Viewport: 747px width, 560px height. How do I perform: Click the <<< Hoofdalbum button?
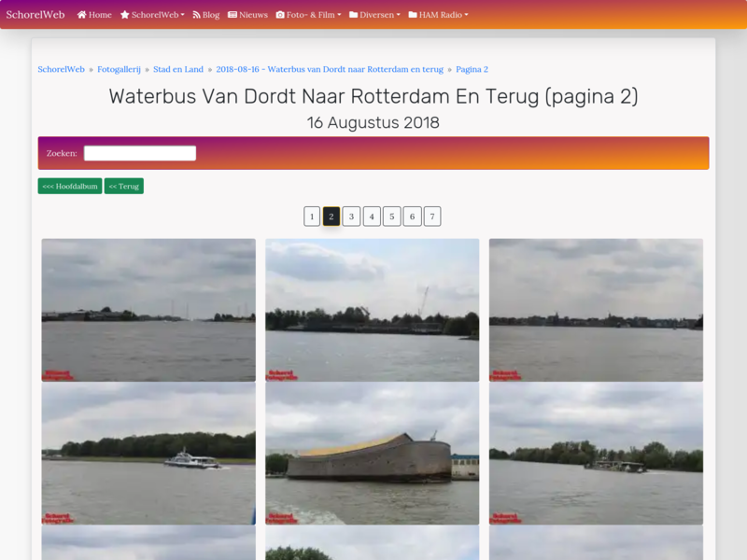pyautogui.click(x=70, y=186)
